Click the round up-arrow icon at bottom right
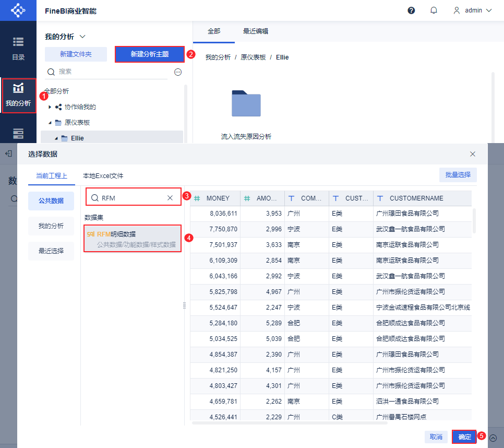This screenshot has width=504, height=448. pyautogui.click(x=493, y=438)
